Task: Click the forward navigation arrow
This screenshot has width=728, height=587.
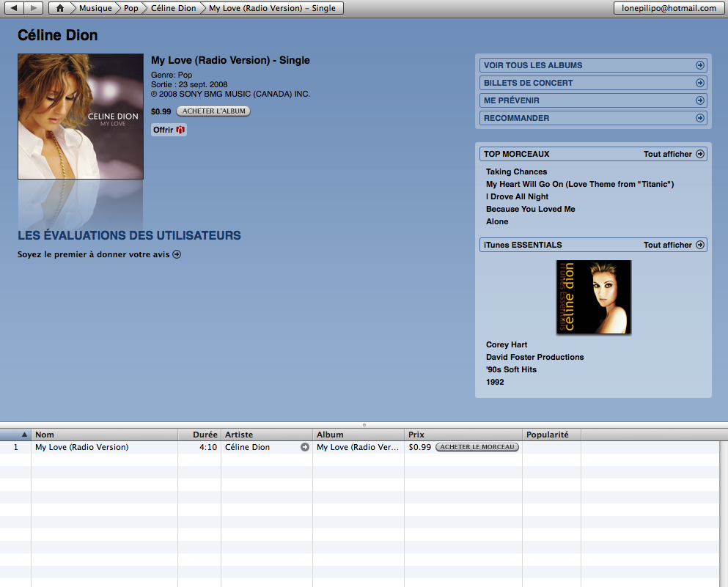Action: pyautogui.click(x=34, y=8)
